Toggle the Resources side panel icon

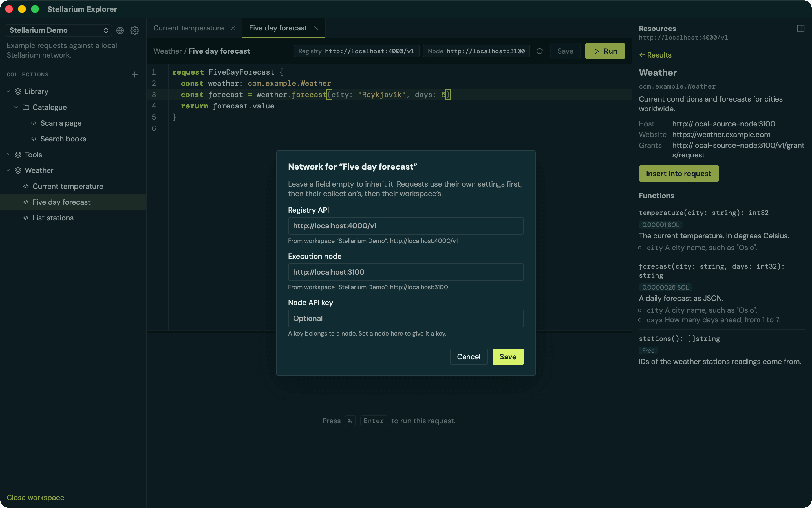801,29
